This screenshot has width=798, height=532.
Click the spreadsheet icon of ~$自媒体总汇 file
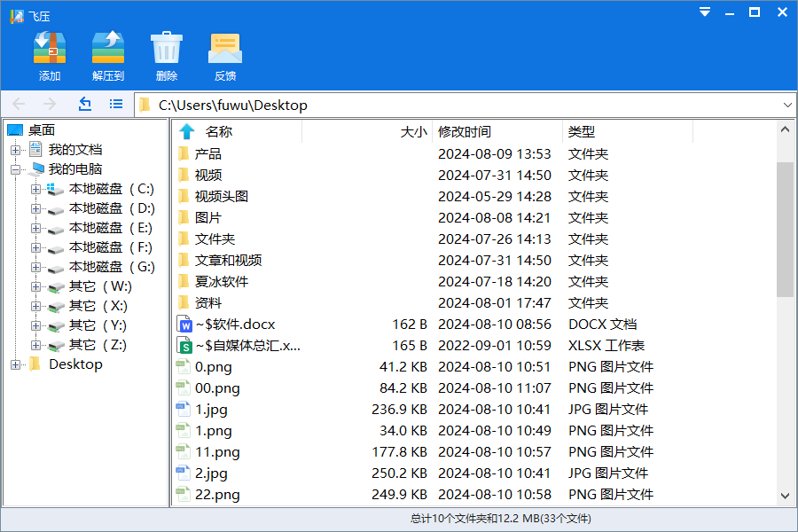pos(184,345)
